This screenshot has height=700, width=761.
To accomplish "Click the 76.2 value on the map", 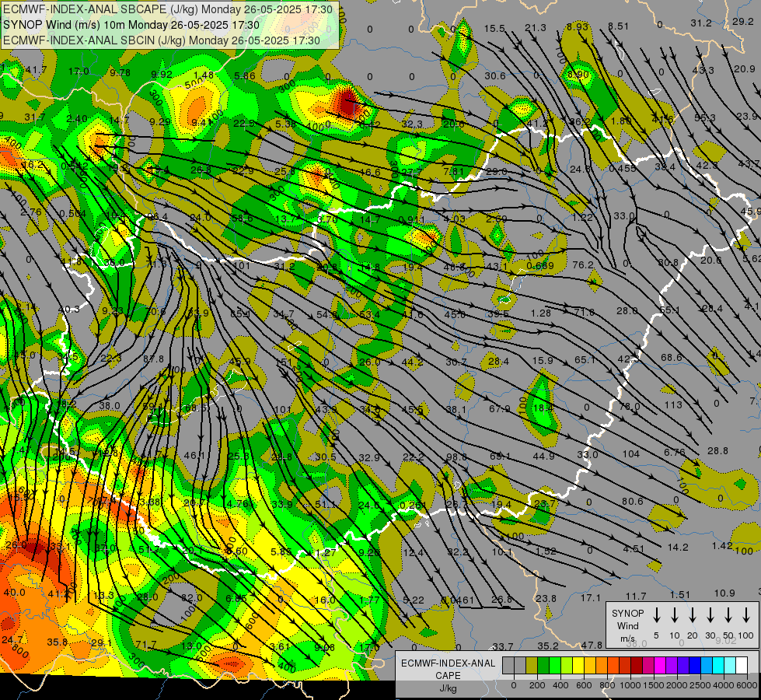I will pyautogui.click(x=583, y=264).
